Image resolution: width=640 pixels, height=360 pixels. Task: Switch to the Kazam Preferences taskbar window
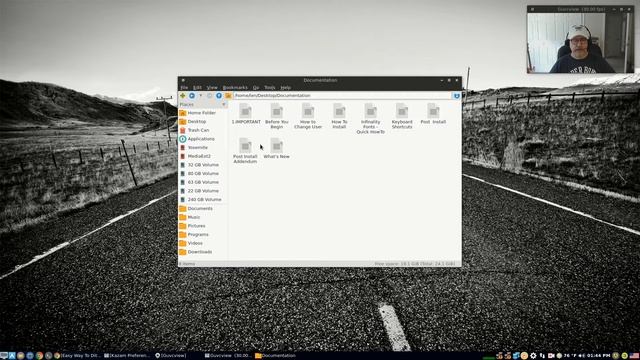127,356
